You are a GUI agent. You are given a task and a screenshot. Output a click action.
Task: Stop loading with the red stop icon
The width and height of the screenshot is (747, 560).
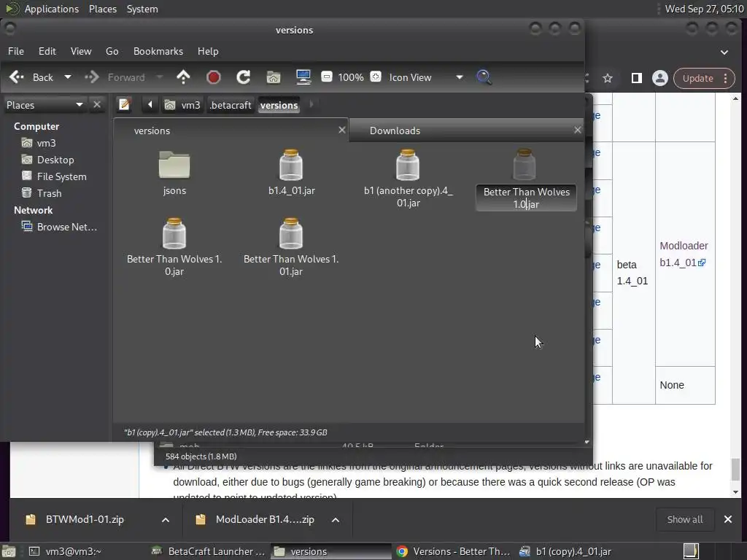[214, 77]
